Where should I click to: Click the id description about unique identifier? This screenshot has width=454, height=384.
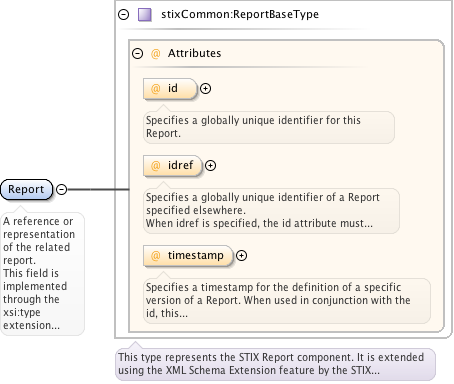(x=269, y=127)
